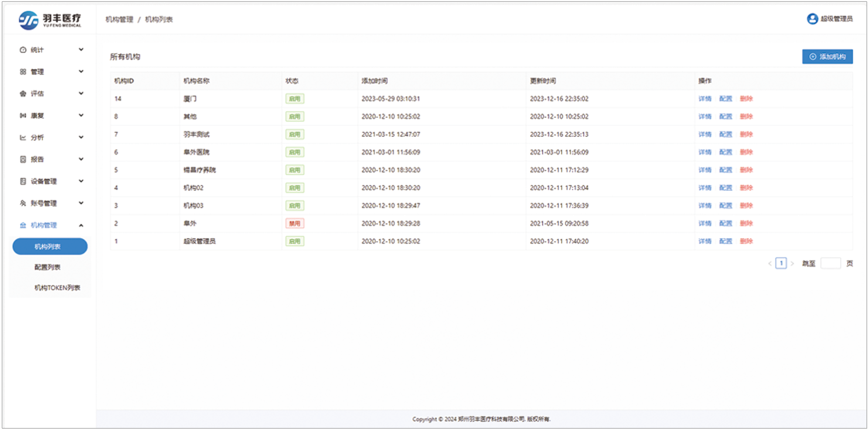Expand the 统计 menu chevron

[81, 50]
